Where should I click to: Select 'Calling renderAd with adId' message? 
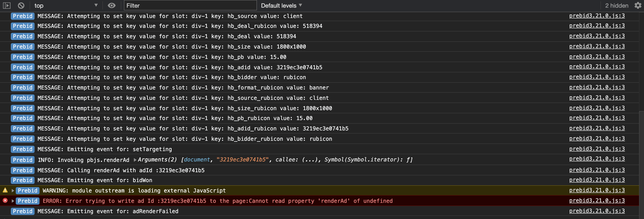(x=121, y=170)
